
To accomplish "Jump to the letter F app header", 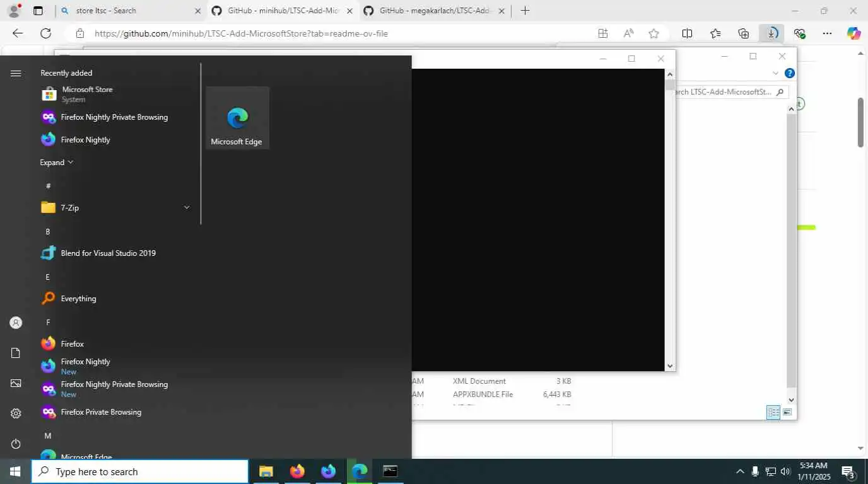I will coord(48,323).
